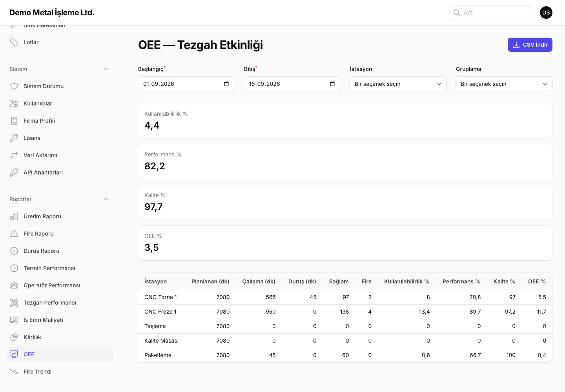Click the Demo Metal İşleme Ltd. title

52,13
